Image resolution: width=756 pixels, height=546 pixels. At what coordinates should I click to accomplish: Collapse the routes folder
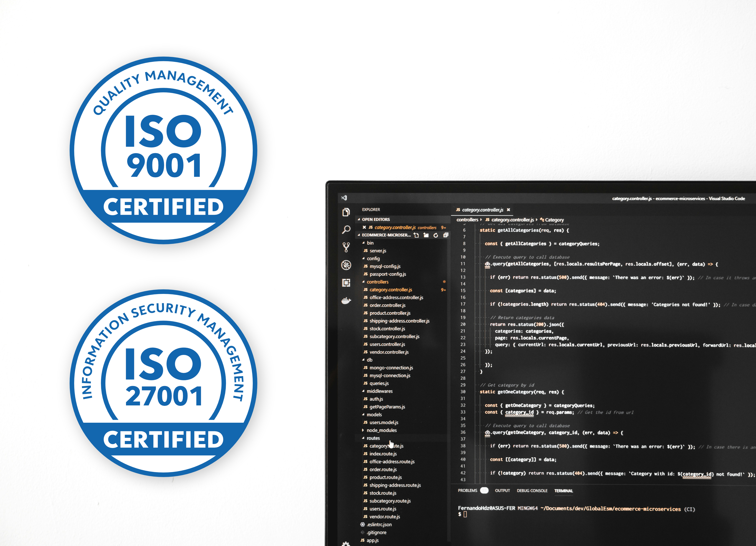coord(373,438)
